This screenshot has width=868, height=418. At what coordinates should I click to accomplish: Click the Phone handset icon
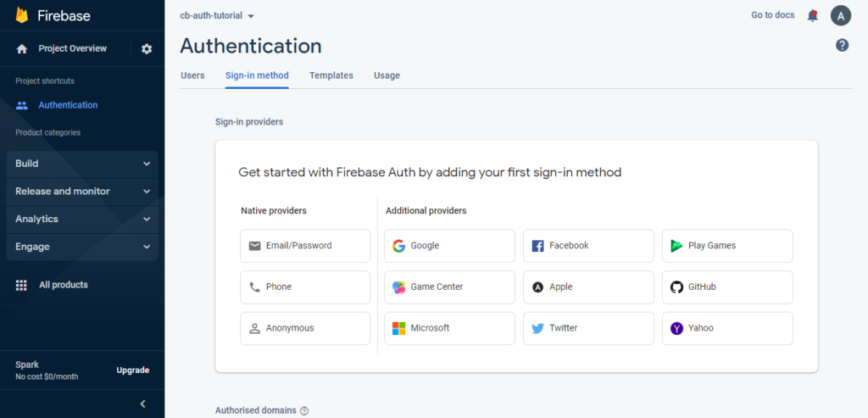[x=254, y=287]
